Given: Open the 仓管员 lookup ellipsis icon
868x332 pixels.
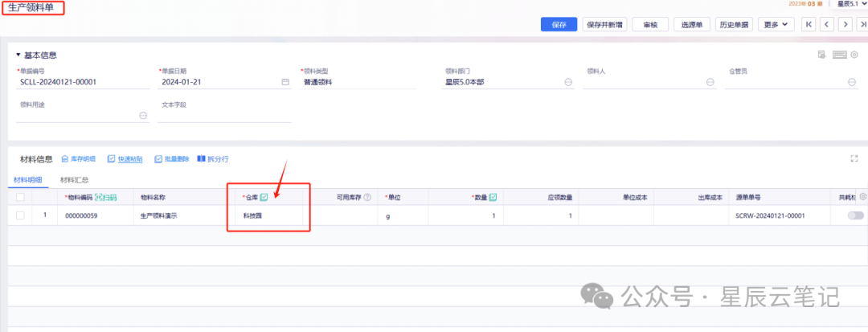Looking at the screenshot, I should click(x=852, y=82).
